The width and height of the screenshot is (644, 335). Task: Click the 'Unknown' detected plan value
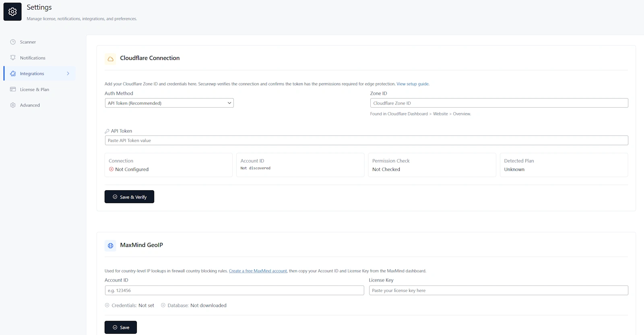coord(514,169)
